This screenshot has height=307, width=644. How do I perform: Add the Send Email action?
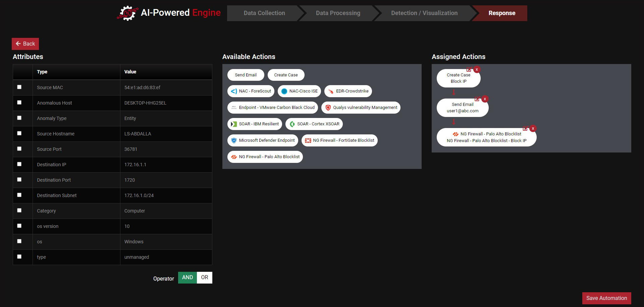click(x=246, y=75)
